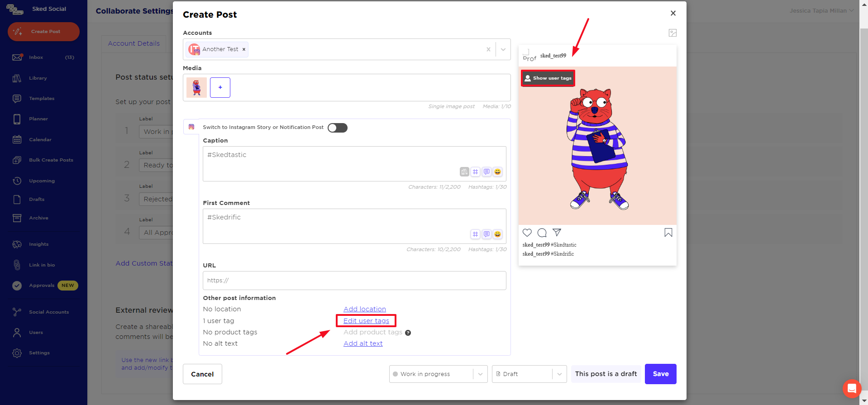This screenshot has height=405, width=868.
Task: Click the Cancel button
Action: click(x=202, y=374)
